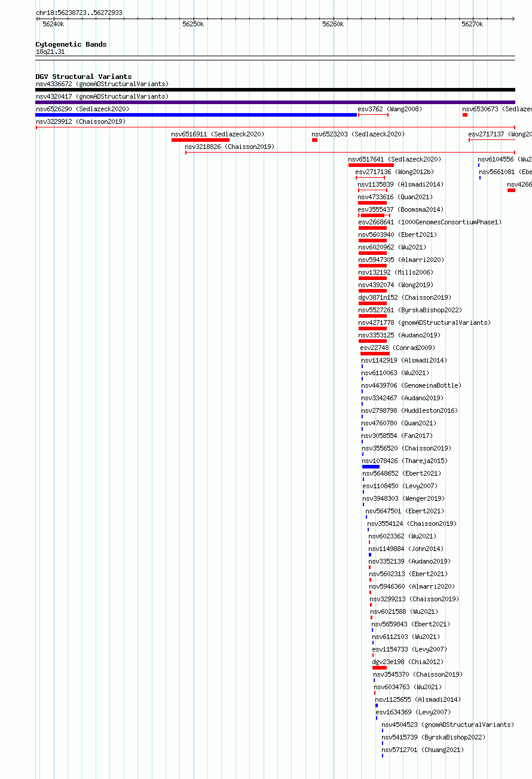This screenshot has width=532, height=779.
Task: Open variant nsv3342467 (Audano2019)
Action: 402,398
